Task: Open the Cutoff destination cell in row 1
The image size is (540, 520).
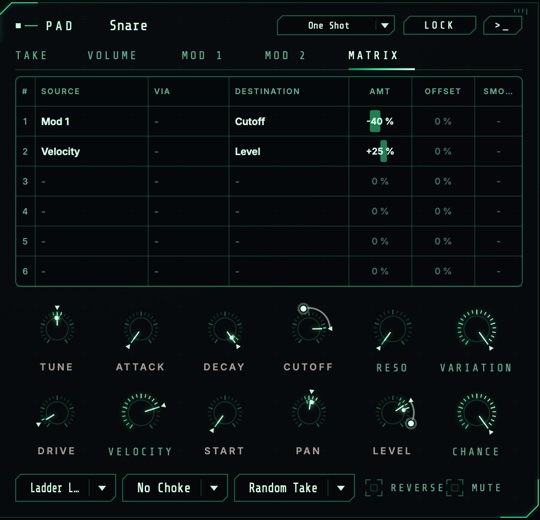Action: click(x=289, y=121)
